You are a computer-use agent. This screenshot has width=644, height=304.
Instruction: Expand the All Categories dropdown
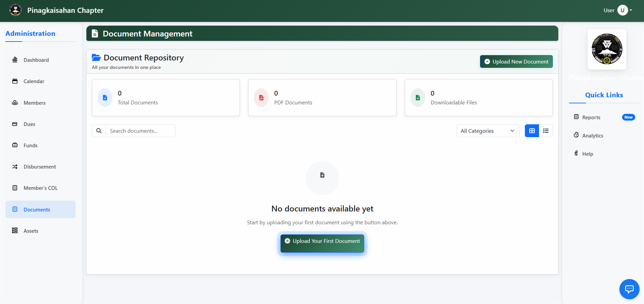pyautogui.click(x=487, y=131)
